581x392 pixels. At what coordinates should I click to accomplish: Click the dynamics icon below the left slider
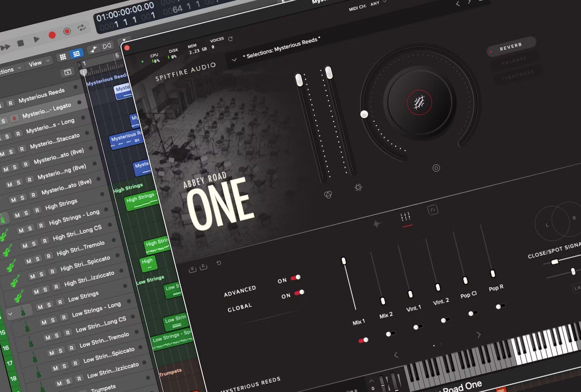(x=328, y=194)
